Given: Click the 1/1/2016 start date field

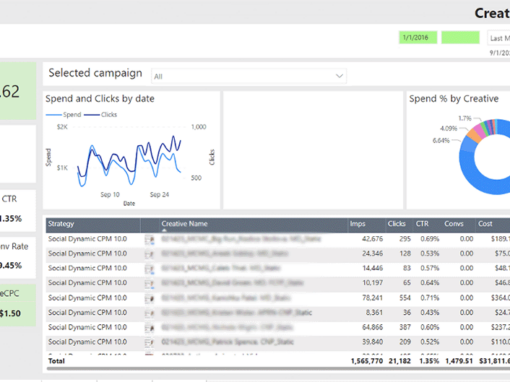Looking at the screenshot, I should pyautogui.click(x=418, y=37).
